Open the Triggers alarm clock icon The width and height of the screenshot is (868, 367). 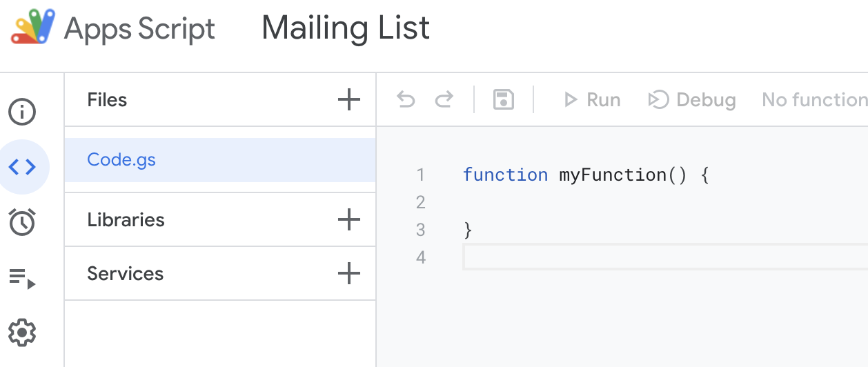click(x=22, y=222)
